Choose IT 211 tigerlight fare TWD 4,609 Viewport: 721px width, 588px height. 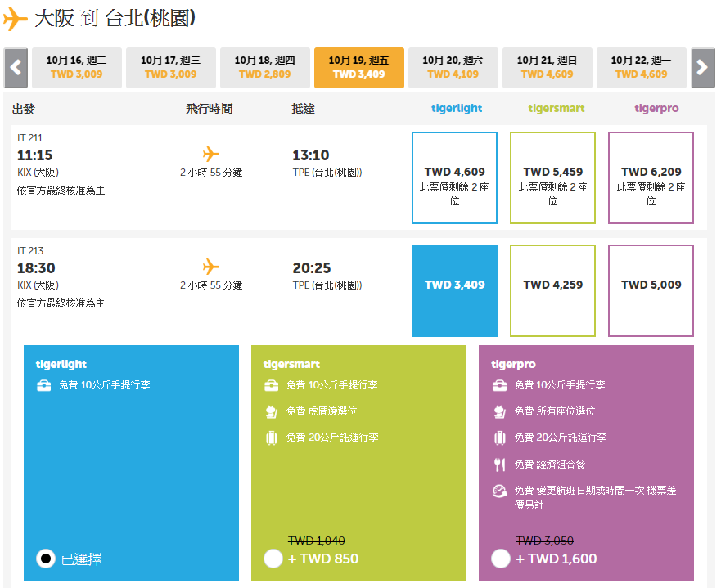(454, 177)
